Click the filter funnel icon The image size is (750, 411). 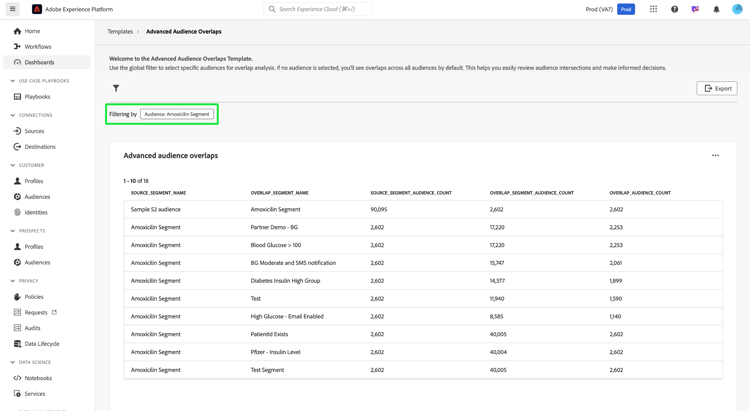(x=116, y=88)
